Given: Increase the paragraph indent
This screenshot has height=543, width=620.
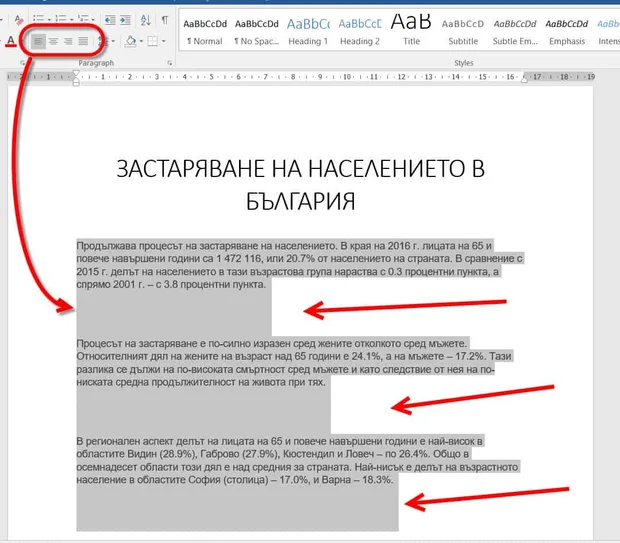Looking at the screenshot, I should point(125,19).
